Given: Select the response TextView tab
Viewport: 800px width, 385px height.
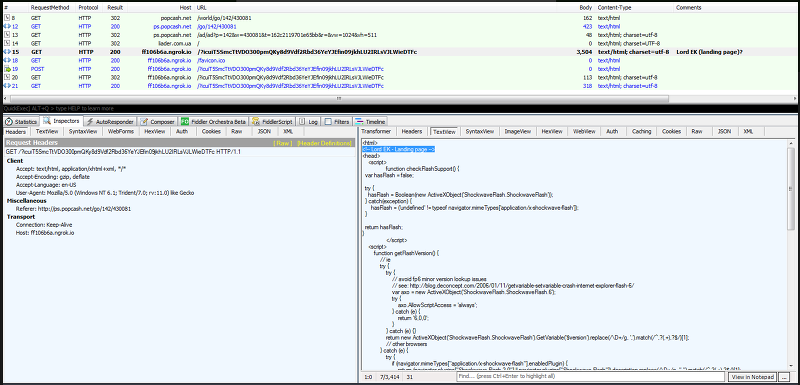Looking at the screenshot, I should click(444, 132).
